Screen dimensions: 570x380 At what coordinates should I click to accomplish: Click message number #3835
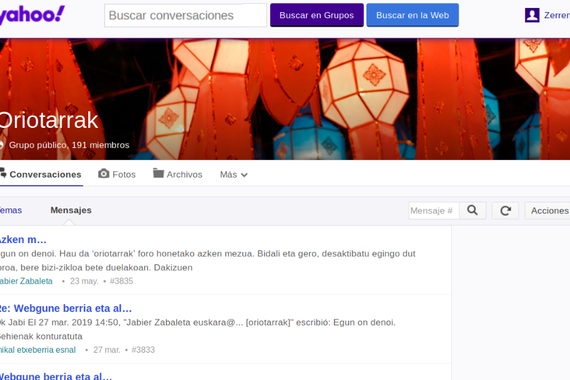pyautogui.click(x=121, y=281)
